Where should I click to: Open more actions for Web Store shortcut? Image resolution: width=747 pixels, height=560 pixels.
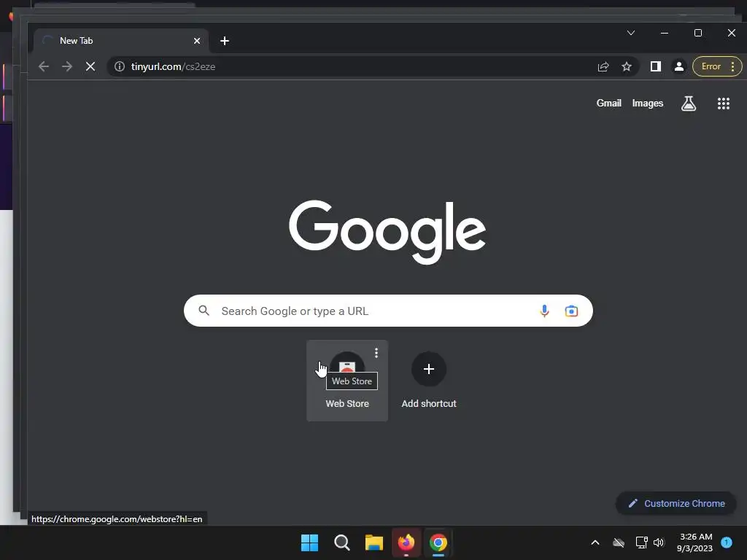[376, 353]
